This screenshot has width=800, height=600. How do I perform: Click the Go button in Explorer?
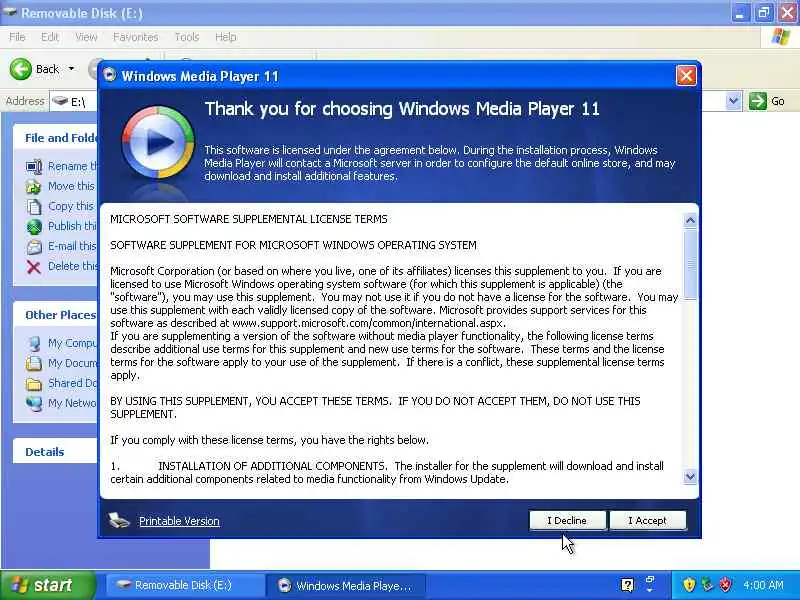click(x=767, y=101)
